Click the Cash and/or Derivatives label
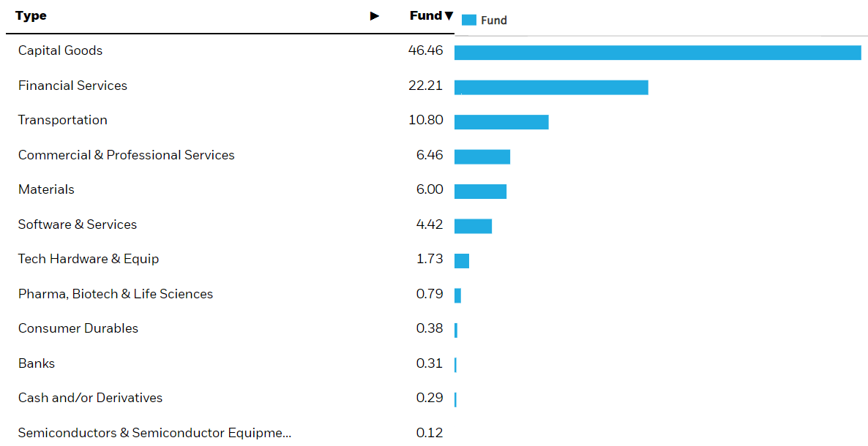Image resolution: width=868 pixels, height=446 pixels. [x=90, y=398]
